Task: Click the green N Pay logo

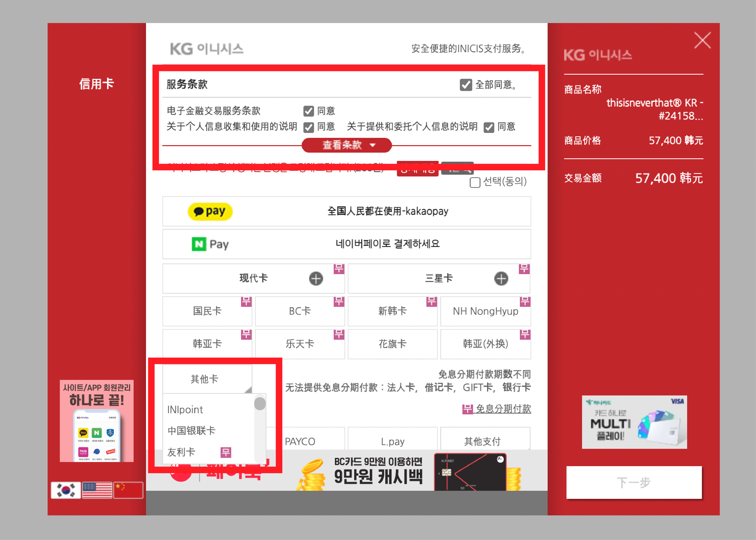Action: 210,244
